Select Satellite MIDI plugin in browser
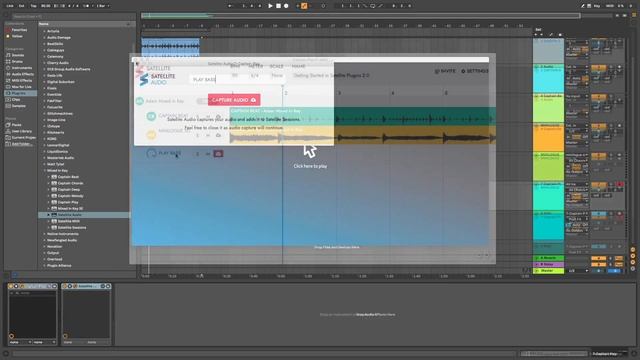This screenshot has width=640, height=360. click(x=69, y=221)
